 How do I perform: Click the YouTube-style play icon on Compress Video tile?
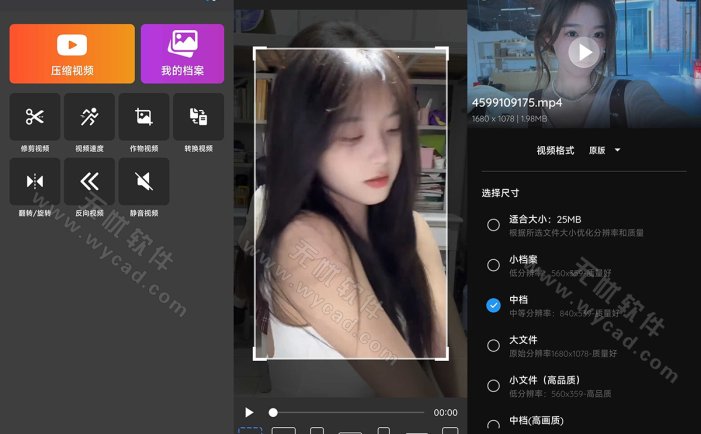[72, 45]
